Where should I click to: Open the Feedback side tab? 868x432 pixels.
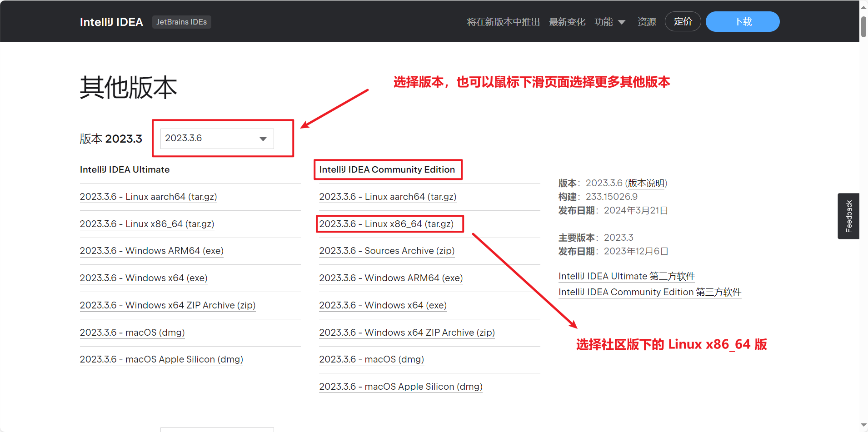[x=848, y=216]
